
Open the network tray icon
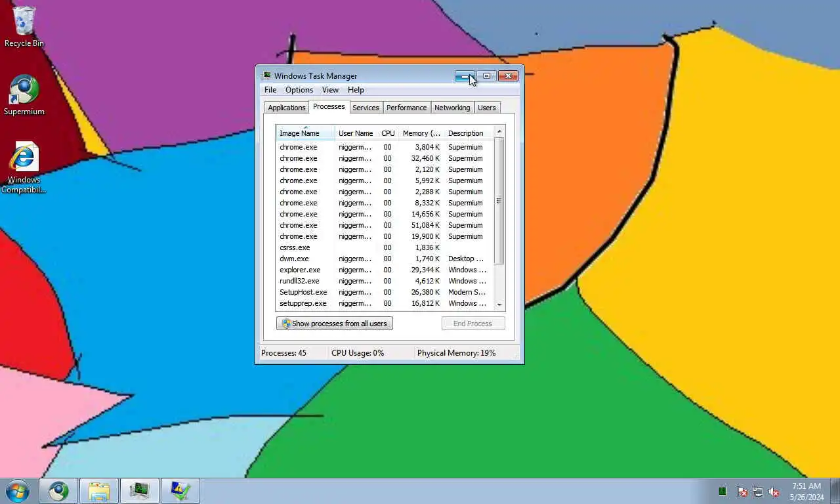click(758, 491)
